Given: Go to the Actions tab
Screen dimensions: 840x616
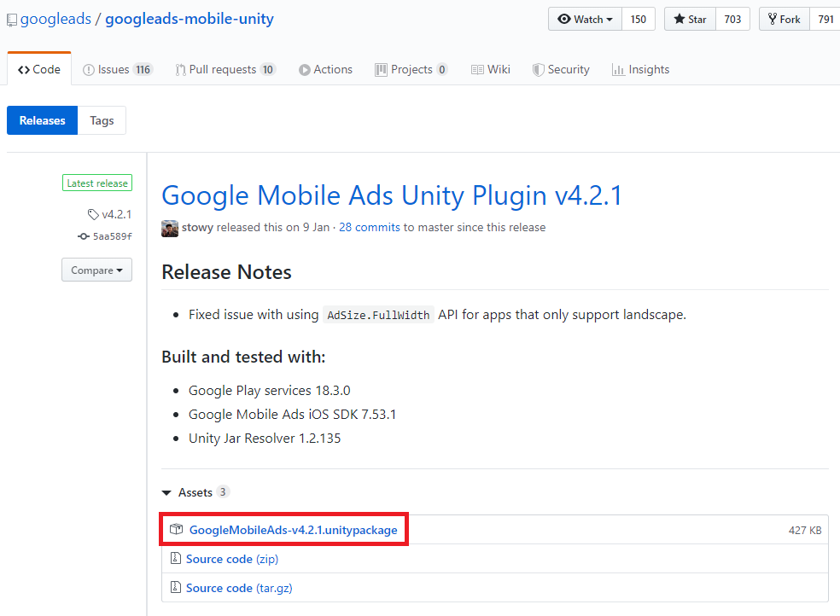Looking at the screenshot, I should coord(326,70).
